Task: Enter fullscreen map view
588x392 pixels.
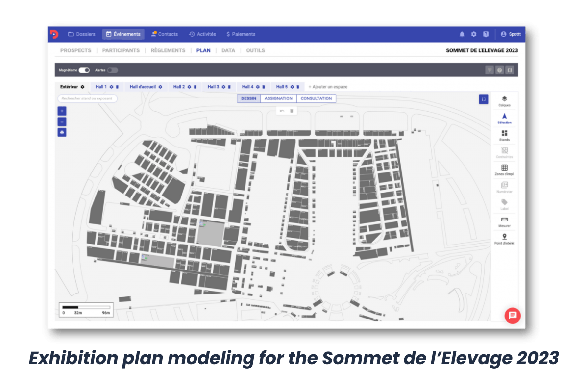Action: click(484, 99)
